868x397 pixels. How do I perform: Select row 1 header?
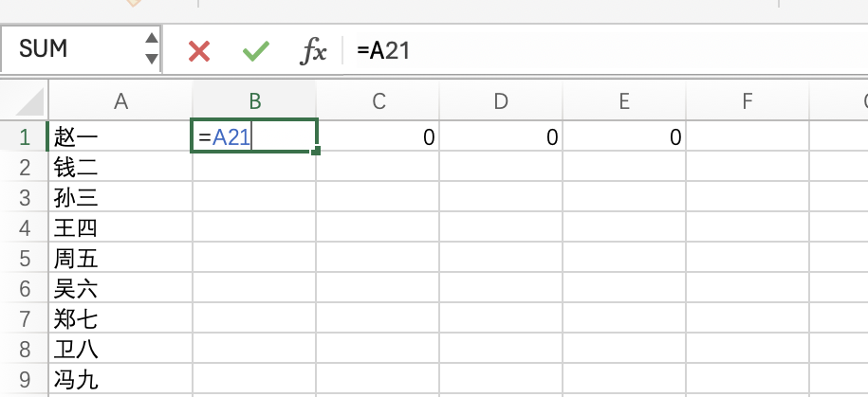[x=23, y=137]
